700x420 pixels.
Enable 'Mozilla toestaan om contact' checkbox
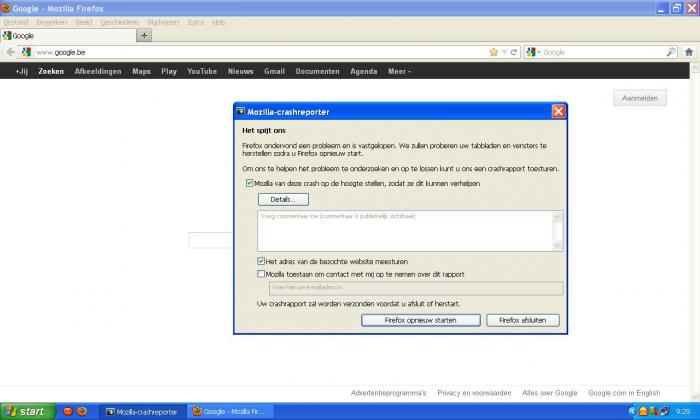click(x=261, y=274)
